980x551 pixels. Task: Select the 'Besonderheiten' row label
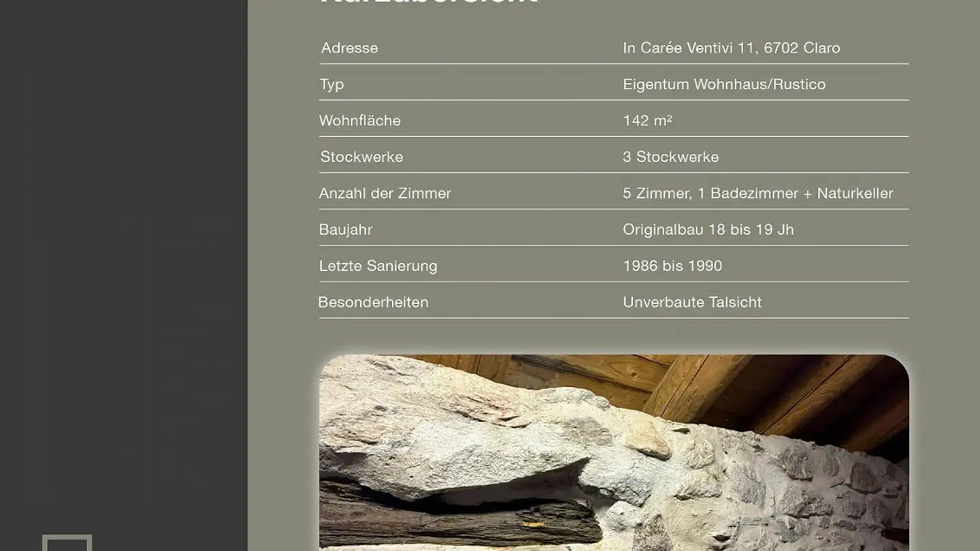pyautogui.click(x=373, y=302)
